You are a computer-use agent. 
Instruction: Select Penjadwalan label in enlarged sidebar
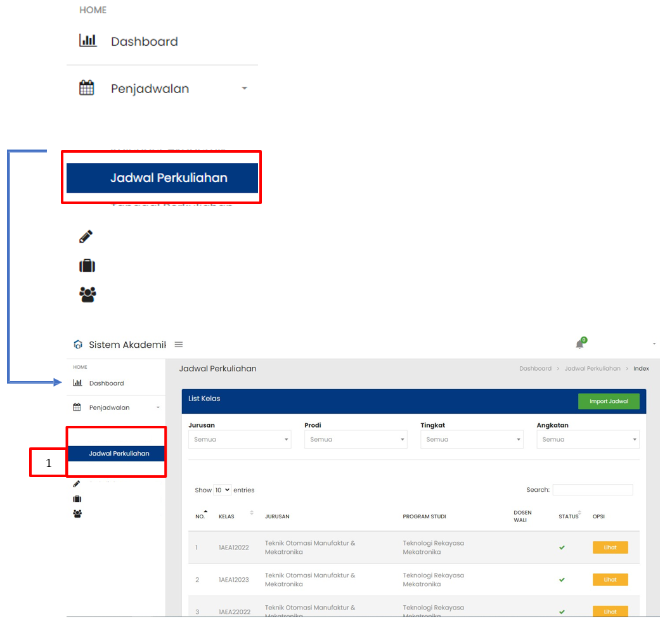[x=150, y=89]
